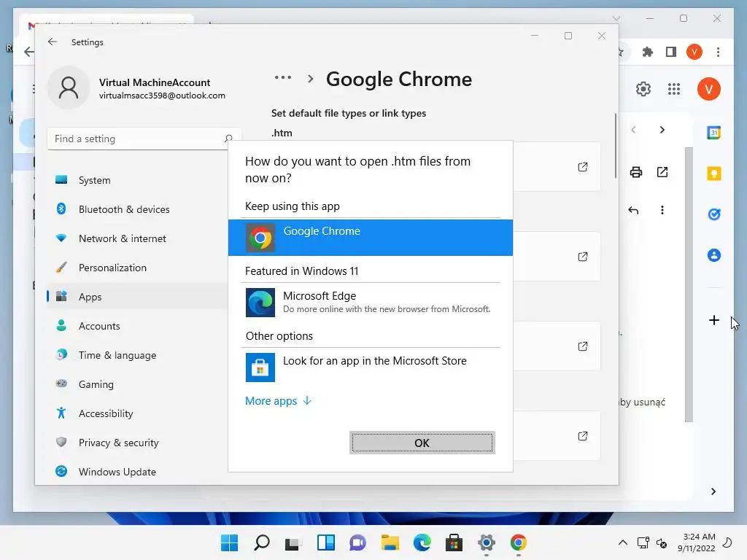747x560 pixels.
Task: Collapse the Gmail side panel chevron
Action: pyautogui.click(x=713, y=491)
